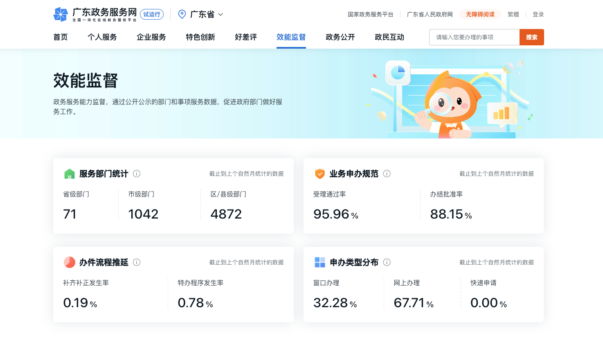Viewport: 603px width, 364px height.
Task: Click the 登录 login link
Action: [538, 14]
